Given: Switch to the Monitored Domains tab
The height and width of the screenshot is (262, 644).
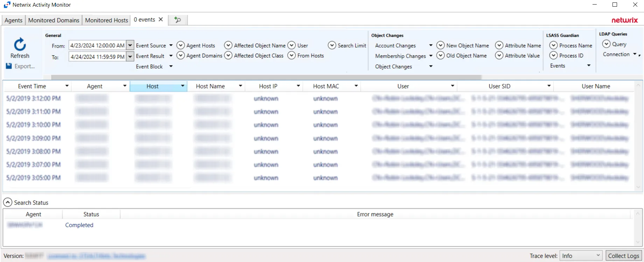Looking at the screenshot, I should (54, 20).
